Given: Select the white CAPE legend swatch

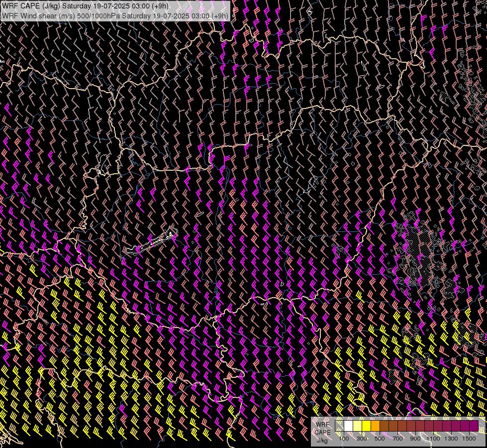Looking at the screenshot, I should (349, 426).
